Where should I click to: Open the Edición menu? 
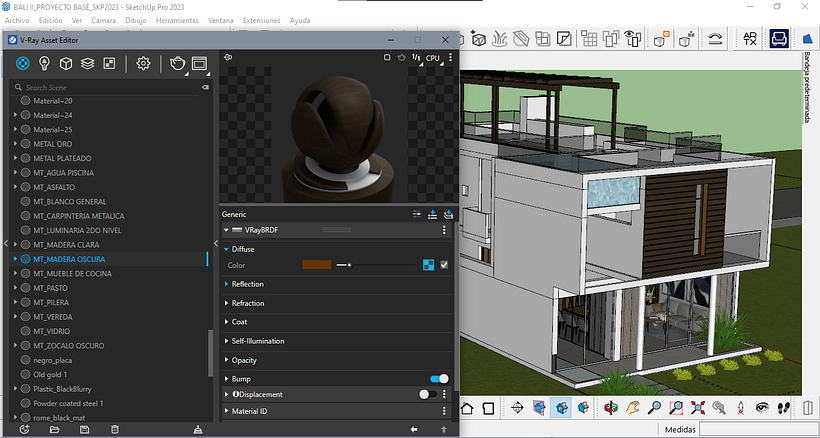50,20
